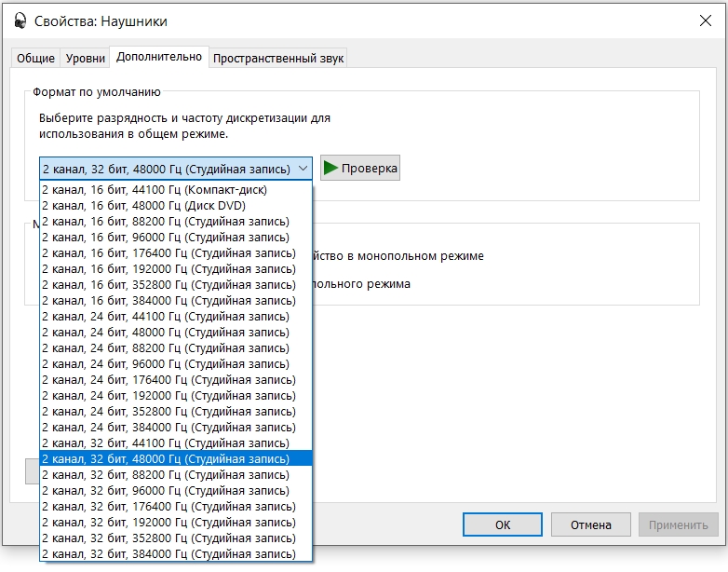Image resolution: width=728 pixels, height=572 pixels.
Task: Select the Дополнительно tab
Action: [x=159, y=57]
